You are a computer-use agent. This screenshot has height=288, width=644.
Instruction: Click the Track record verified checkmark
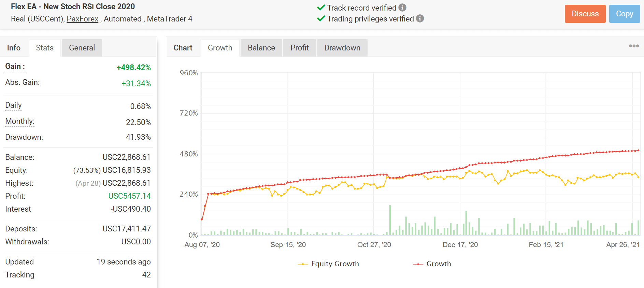[321, 7]
